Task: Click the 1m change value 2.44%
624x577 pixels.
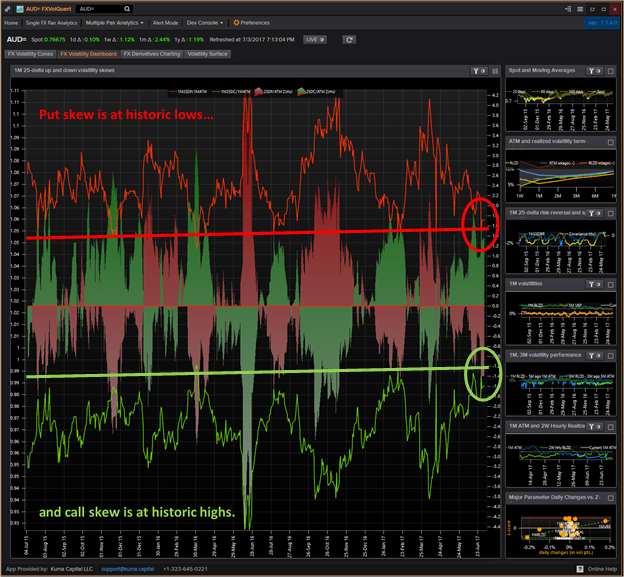Action: click(x=162, y=39)
